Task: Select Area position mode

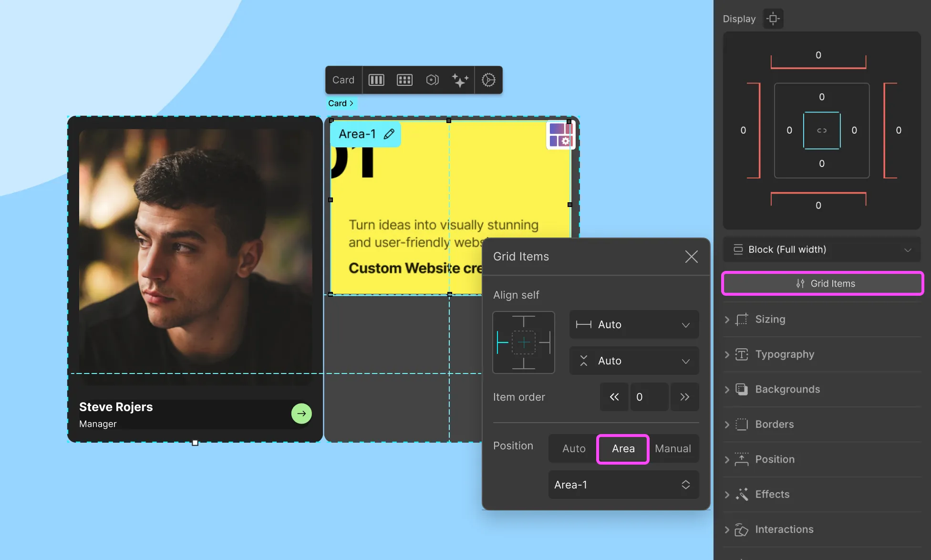Action: (623, 448)
